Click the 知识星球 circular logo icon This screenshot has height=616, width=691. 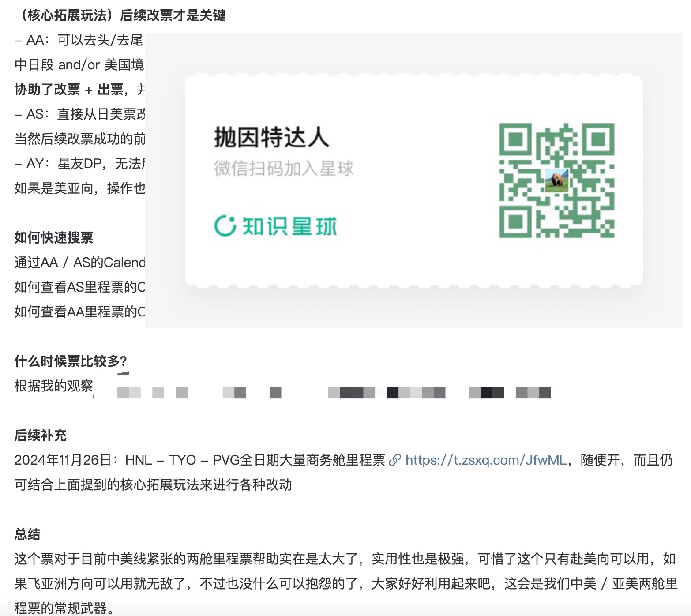pyautogui.click(x=225, y=225)
